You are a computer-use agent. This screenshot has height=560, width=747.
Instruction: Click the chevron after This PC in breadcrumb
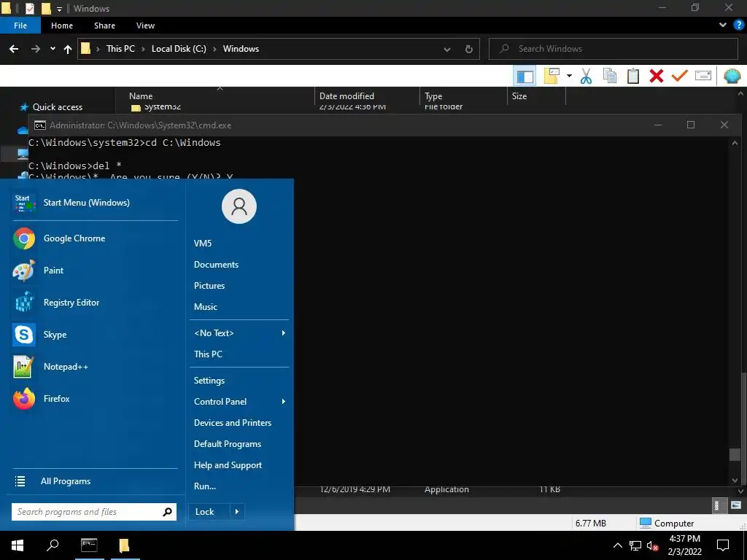[x=144, y=49]
